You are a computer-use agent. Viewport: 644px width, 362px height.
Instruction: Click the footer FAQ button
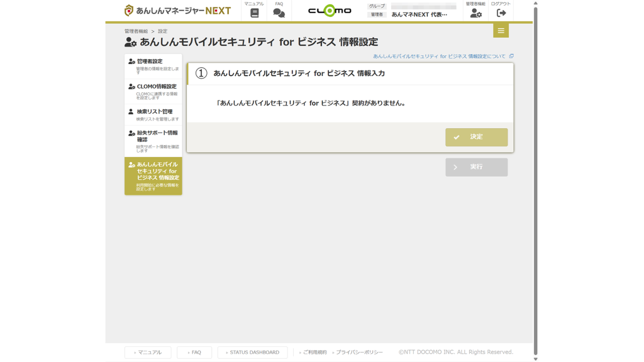(x=194, y=352)
